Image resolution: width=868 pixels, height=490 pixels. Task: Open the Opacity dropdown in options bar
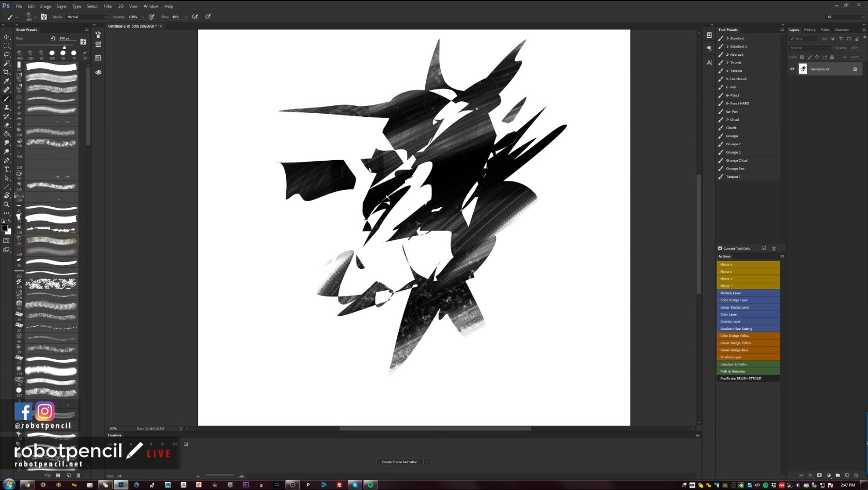(x=143, y=17)
